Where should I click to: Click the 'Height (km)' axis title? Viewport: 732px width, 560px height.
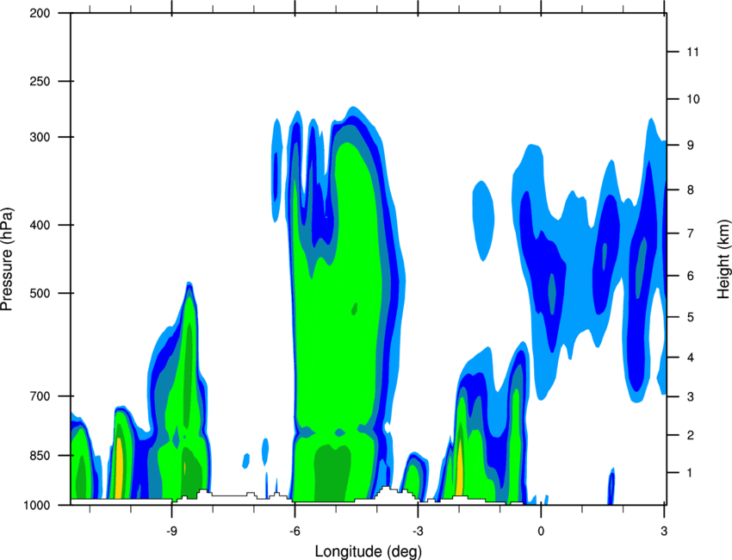click(723, 258)
